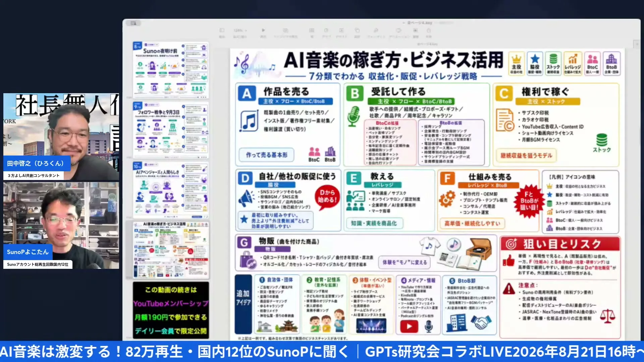The image size is (644, 362).
Task: Click the Table icon in Keynote toolbar
Action: pyautogui.click(x=312, y=30)
